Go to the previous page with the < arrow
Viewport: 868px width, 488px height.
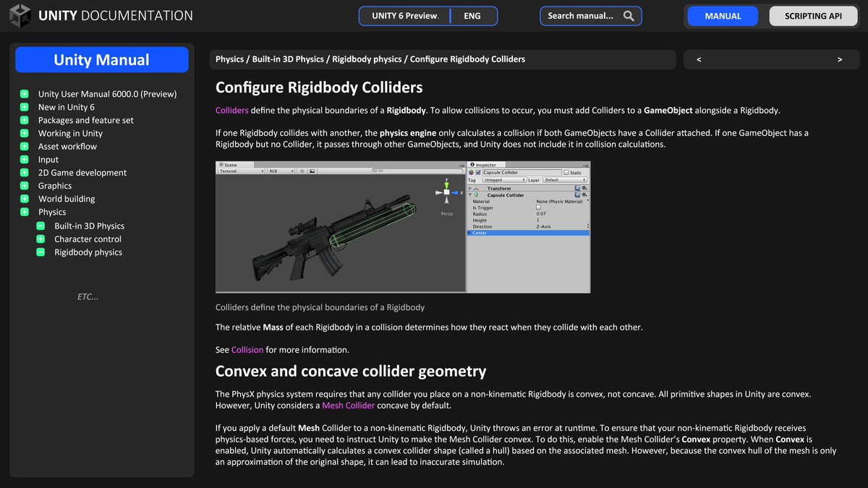699,60
